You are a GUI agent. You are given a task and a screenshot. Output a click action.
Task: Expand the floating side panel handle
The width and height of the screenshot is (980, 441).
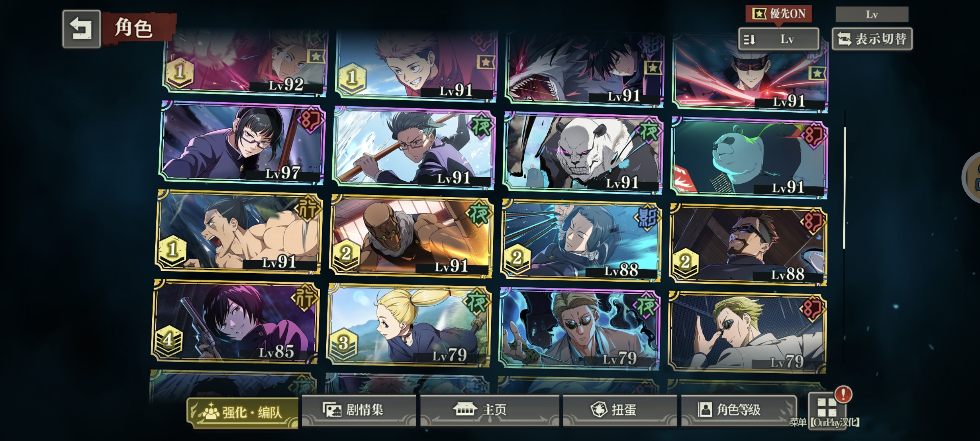point(972,176)
